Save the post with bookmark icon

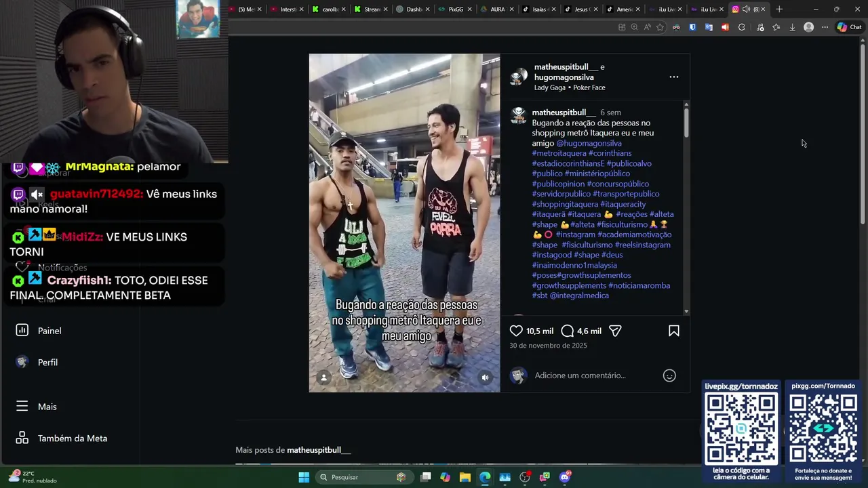(x=674, y=331)
